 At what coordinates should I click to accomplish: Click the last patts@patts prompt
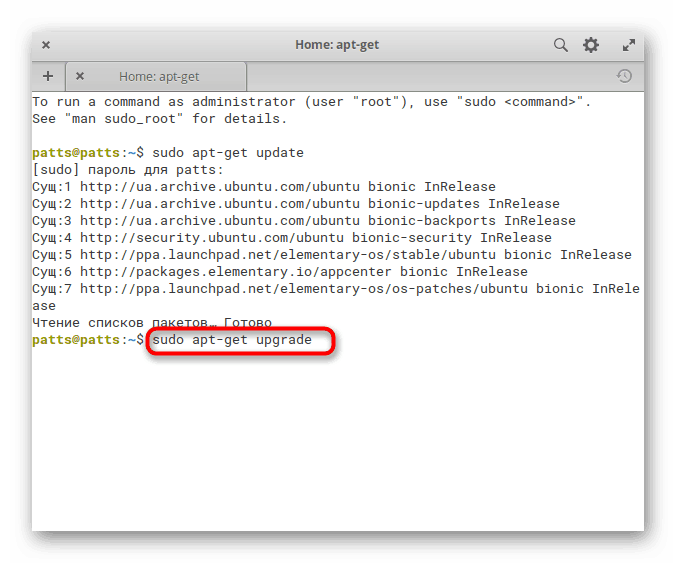pyautogui.click(x=88, y=340)
